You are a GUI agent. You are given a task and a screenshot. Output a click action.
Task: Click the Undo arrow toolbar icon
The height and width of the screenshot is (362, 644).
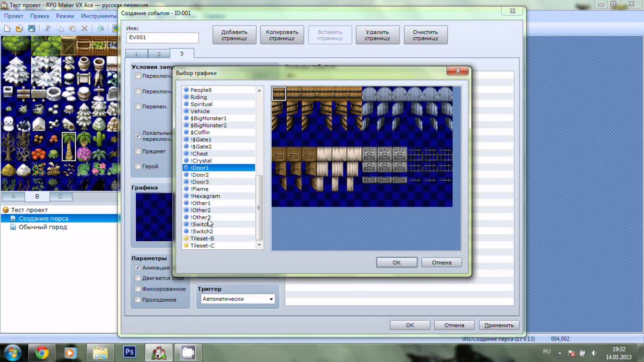click(101, 29)
